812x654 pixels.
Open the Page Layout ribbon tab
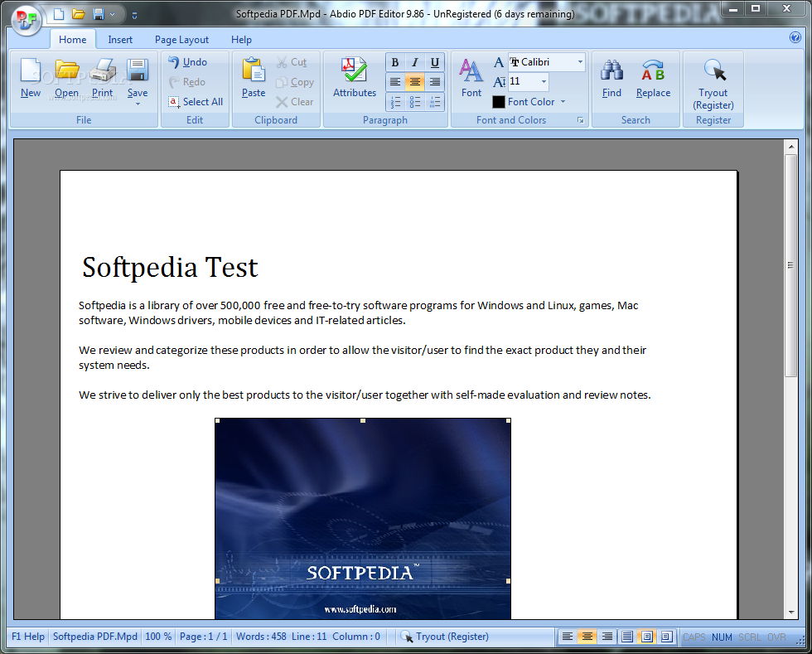pos(181,40)
